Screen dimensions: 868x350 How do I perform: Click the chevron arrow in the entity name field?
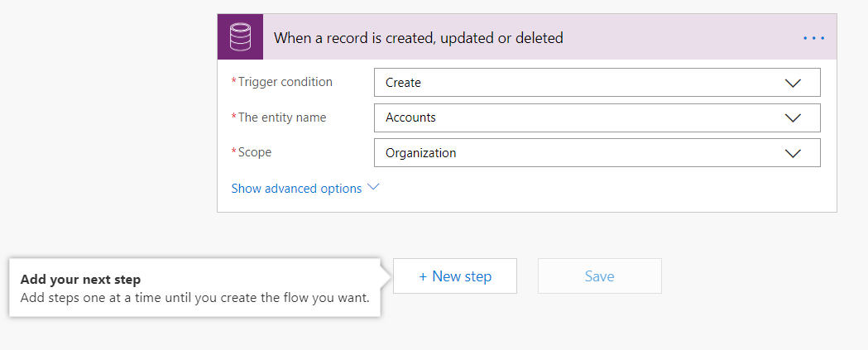[x=793, y=117]
